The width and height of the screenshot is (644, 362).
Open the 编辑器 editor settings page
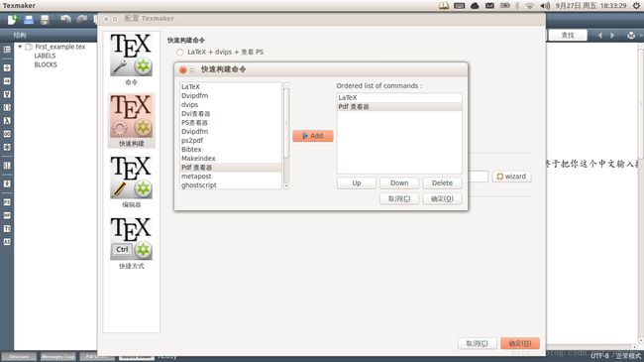coord(132,181)
